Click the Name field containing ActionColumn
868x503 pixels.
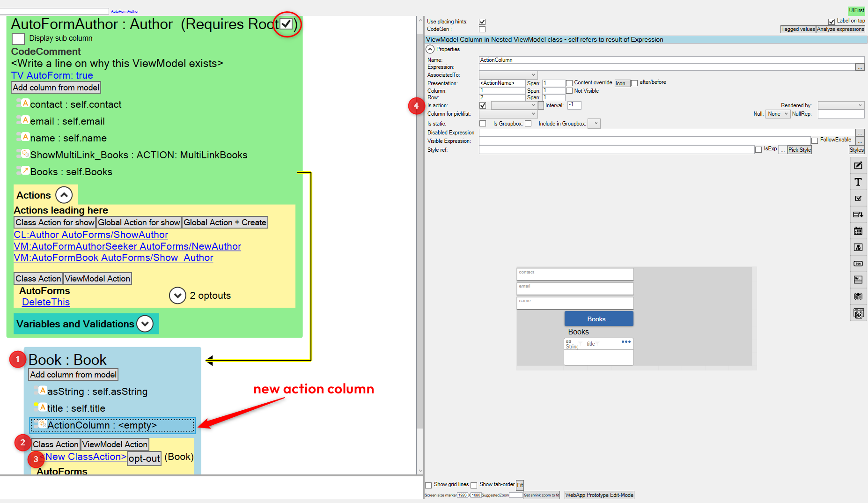(x=670, y=60)
